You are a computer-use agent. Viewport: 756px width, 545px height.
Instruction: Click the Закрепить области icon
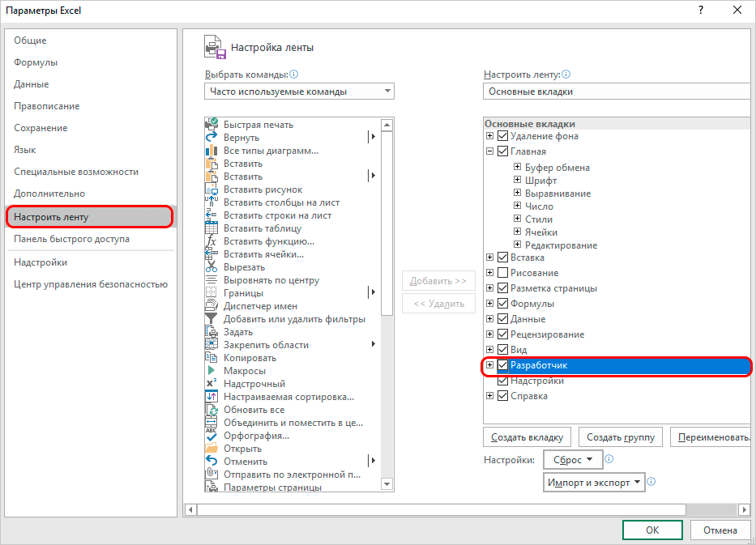pos(211,344)
